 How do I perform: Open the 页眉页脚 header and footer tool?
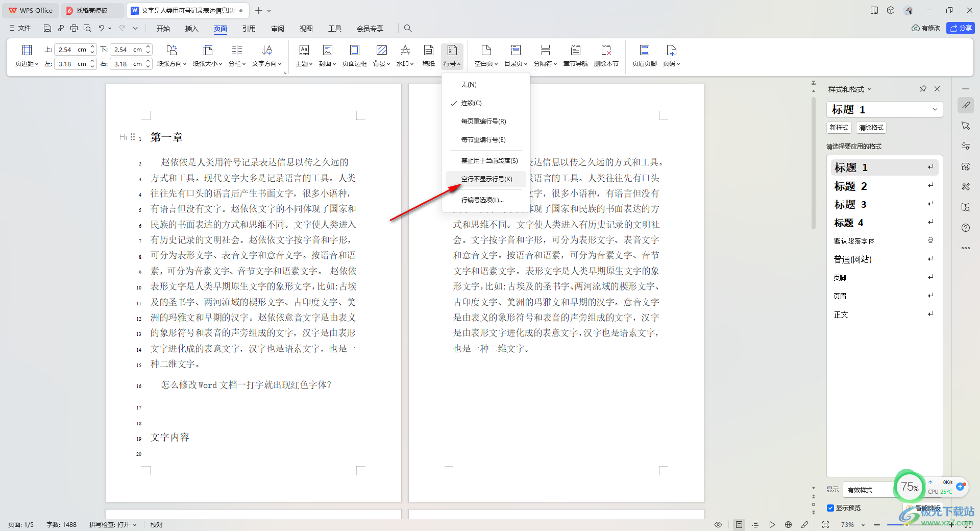point(644,56)
